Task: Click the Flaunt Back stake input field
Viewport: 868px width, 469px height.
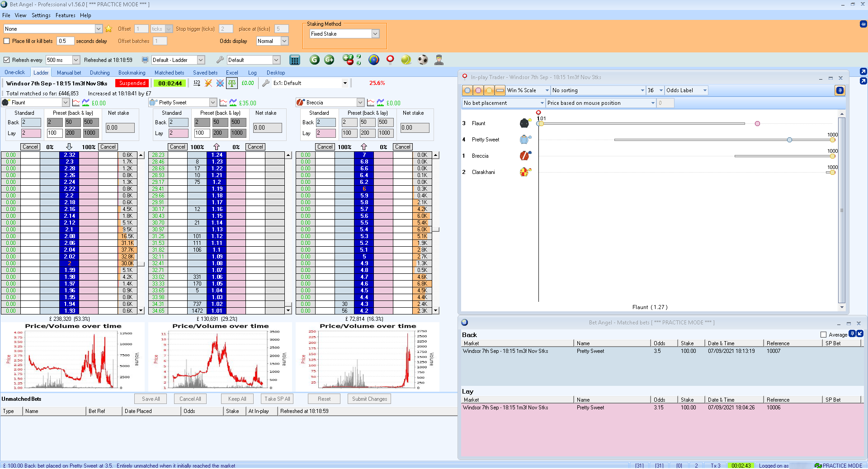Action: point(31,122)
